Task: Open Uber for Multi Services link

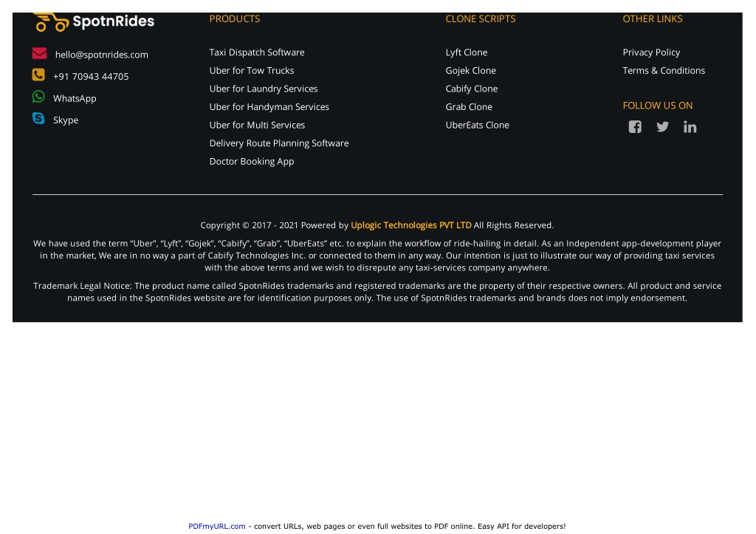Action: pos(258,125)
